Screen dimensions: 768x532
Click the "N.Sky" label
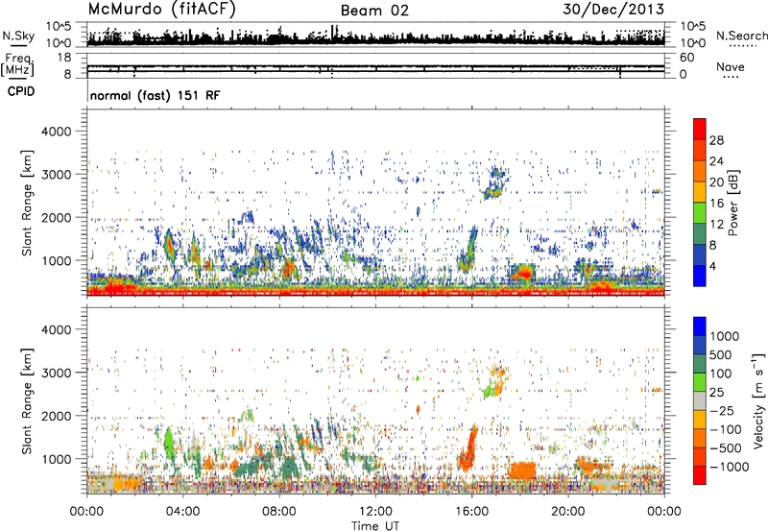[18, 36]
